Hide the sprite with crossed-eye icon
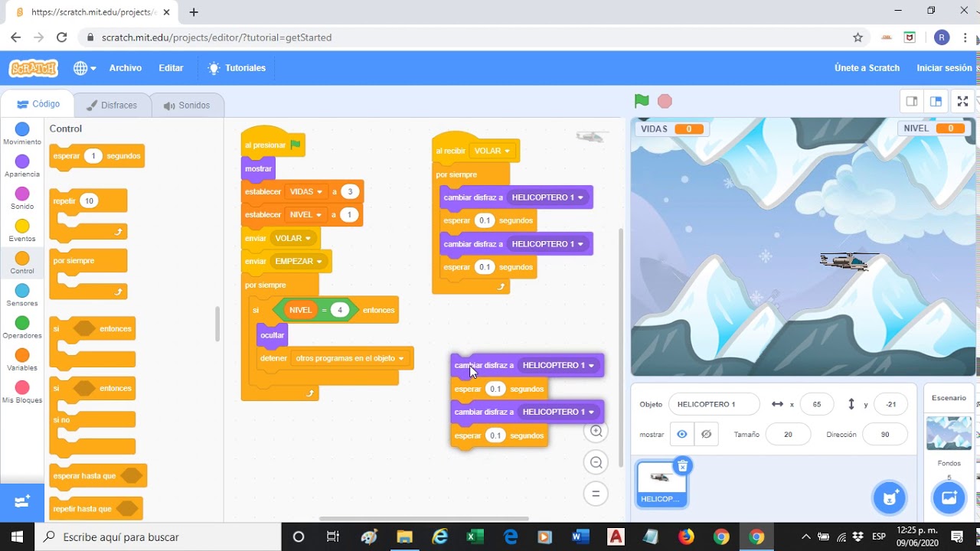 [706, 434]
